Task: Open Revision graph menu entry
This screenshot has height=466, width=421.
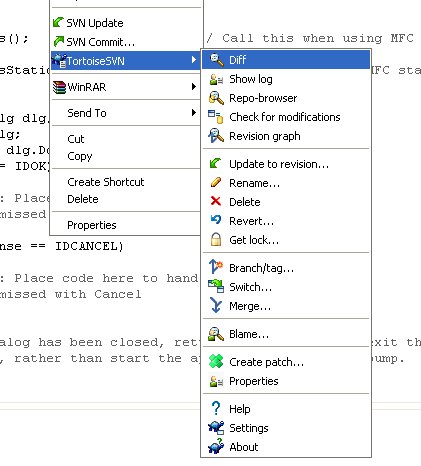Action: [286, 136]
